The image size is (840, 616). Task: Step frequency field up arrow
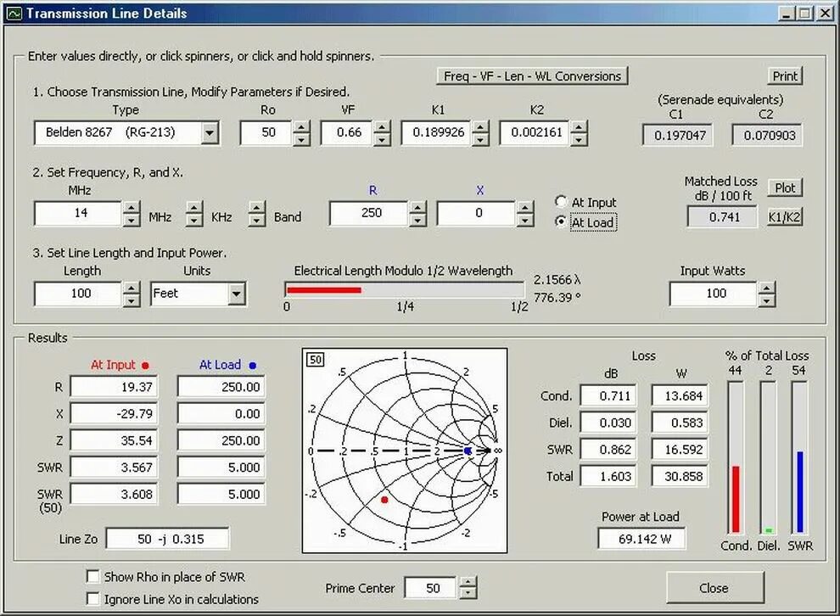132,208
